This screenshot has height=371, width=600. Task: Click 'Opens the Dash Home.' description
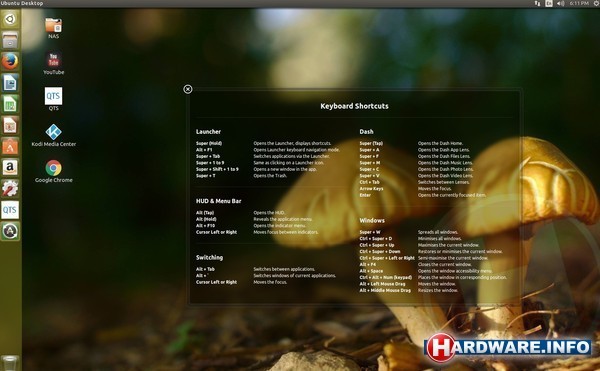pyautogui.click(x=440, y=143)
